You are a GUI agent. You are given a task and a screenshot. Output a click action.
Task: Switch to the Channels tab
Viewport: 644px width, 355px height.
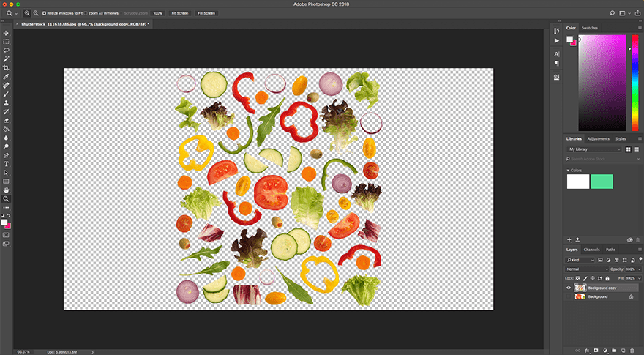pyautogui.click(x=591, y=250)
